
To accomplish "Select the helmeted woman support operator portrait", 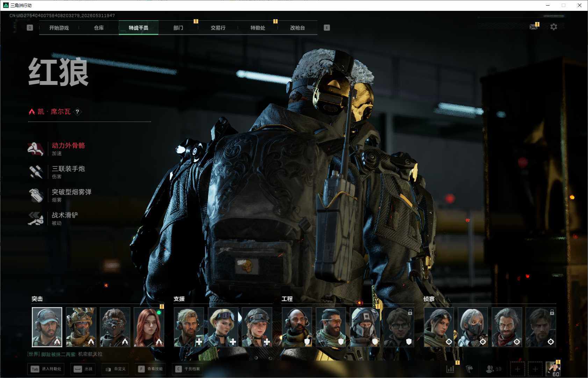I will [x=257, y=327].
